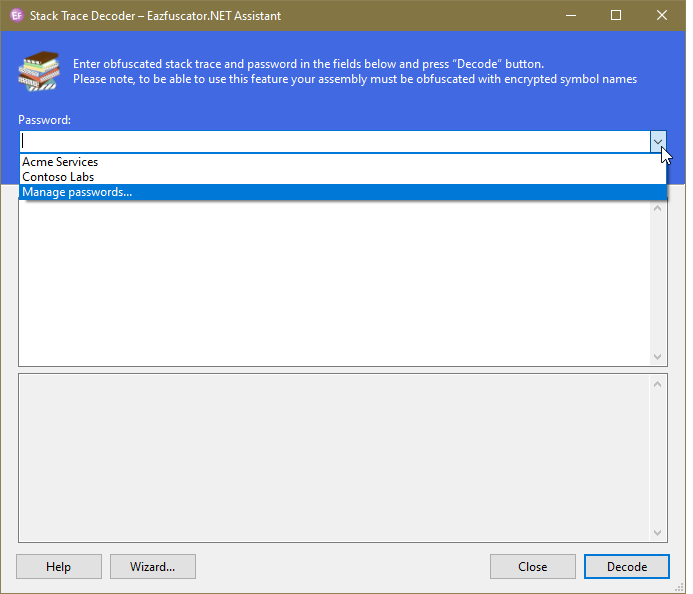This screenshot has width=693, height=594.
Task: Click the Help button
Action: [59, 567]
